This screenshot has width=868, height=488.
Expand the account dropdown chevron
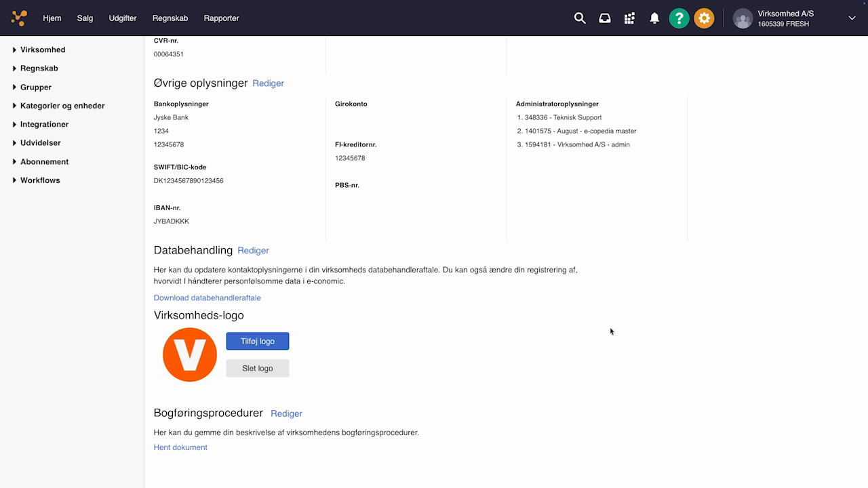click(852, 18)
